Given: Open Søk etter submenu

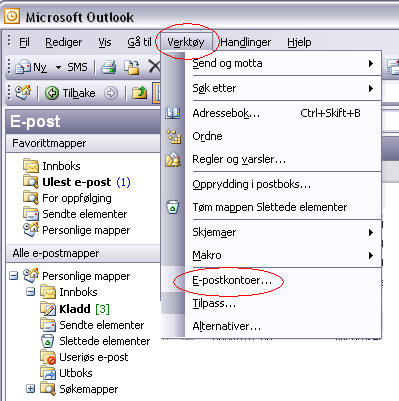Looking at the screenshot, I should (283, 88).
